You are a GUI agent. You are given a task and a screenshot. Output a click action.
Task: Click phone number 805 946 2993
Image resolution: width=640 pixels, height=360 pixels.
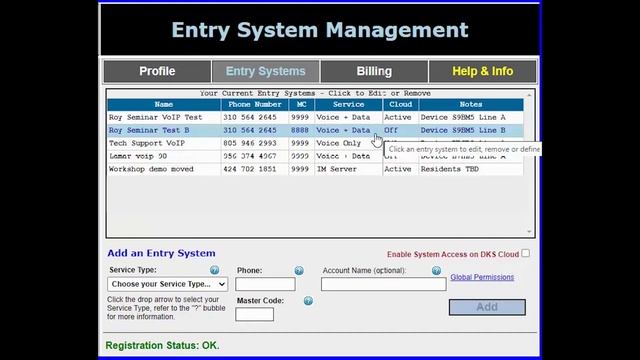(250, 143)
